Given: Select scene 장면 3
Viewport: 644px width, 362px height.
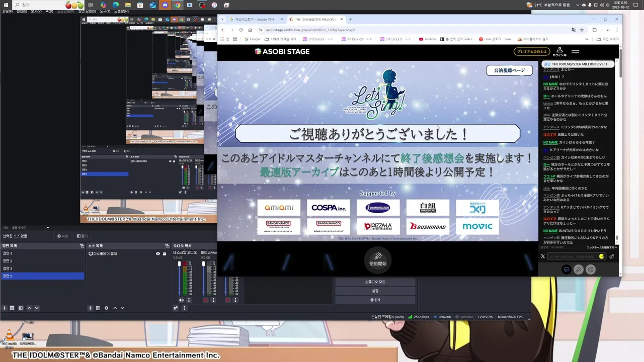Looking at the screenshot, I should pos(42,268).
